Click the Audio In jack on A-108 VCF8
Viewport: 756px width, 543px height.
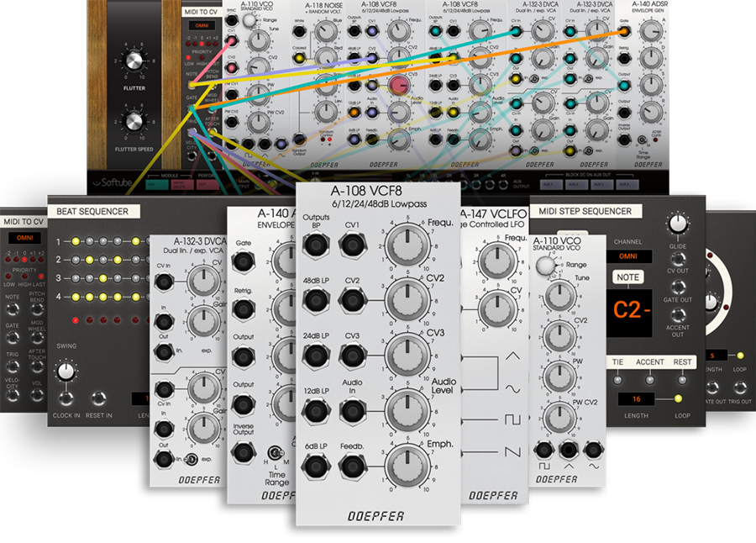pyautogui.click(x=352, y=411)
